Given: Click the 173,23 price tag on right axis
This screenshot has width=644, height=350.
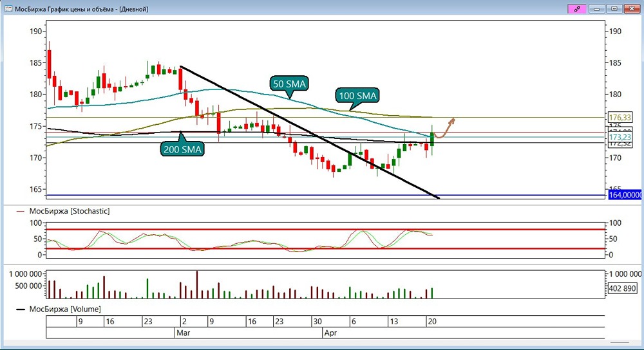Looking at the screenshot, I should [x=620, y=137].
